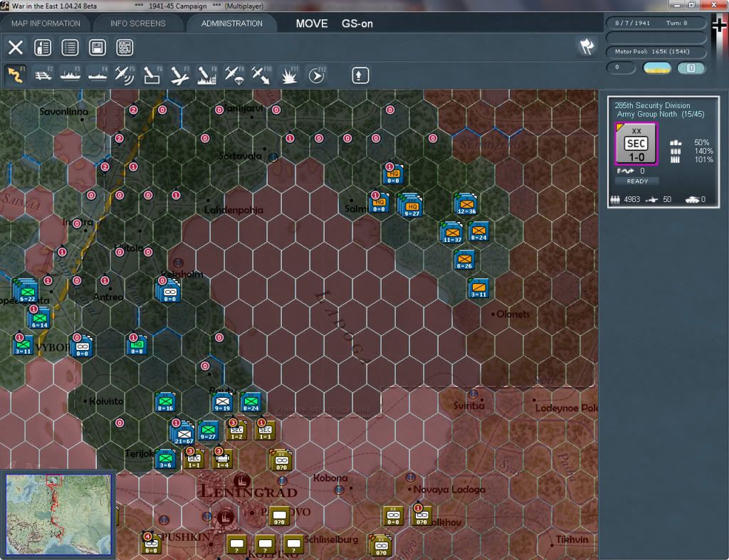Viewport: 729px width, 560px height.
Task: Click the light-blue pill showing 0
Action: (691, 68)
